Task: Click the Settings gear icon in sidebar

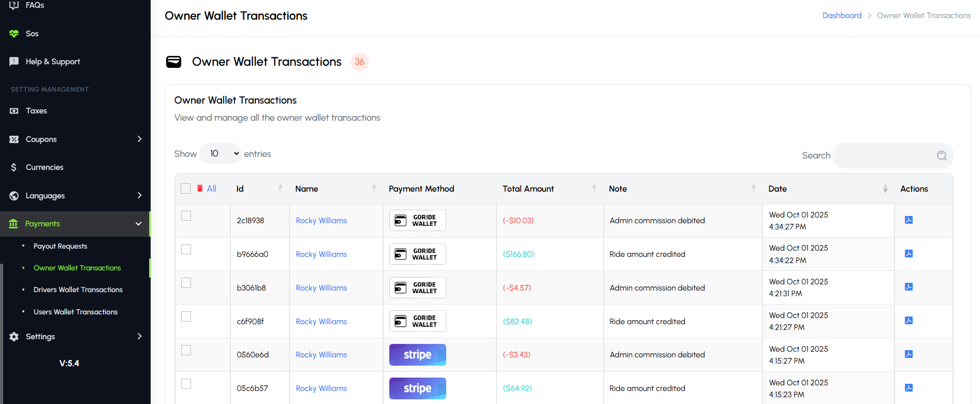Action: pyautogui.click(x=14, y=337)
